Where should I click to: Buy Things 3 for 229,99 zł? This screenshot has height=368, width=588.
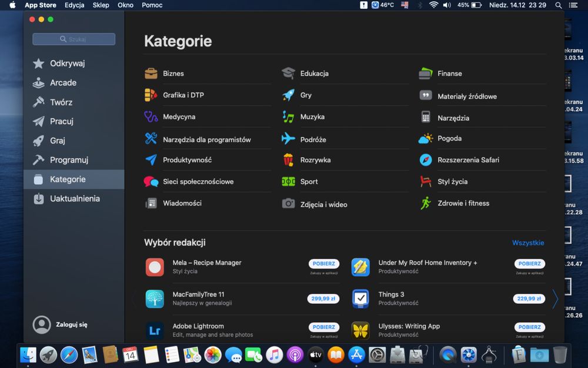click(x=529, y=299)
